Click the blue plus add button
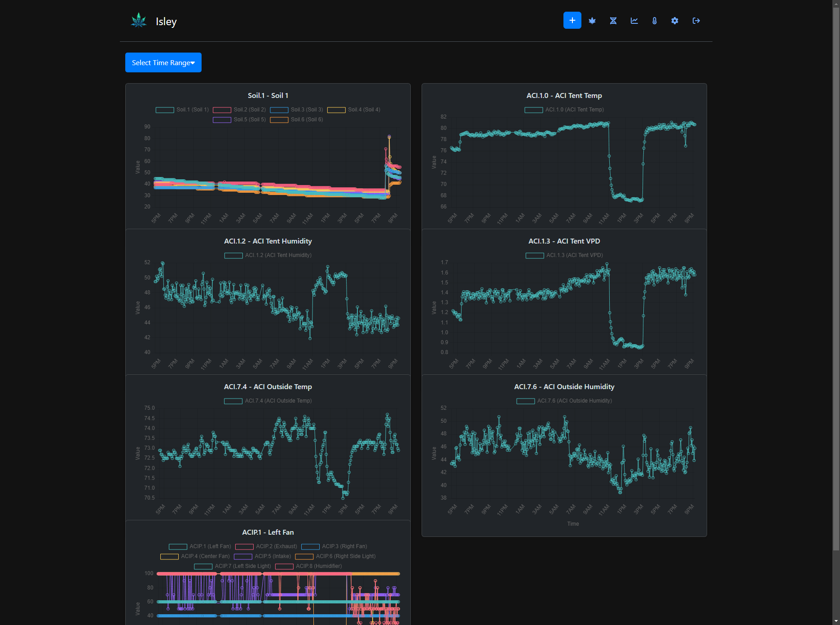 click(572, 20)
